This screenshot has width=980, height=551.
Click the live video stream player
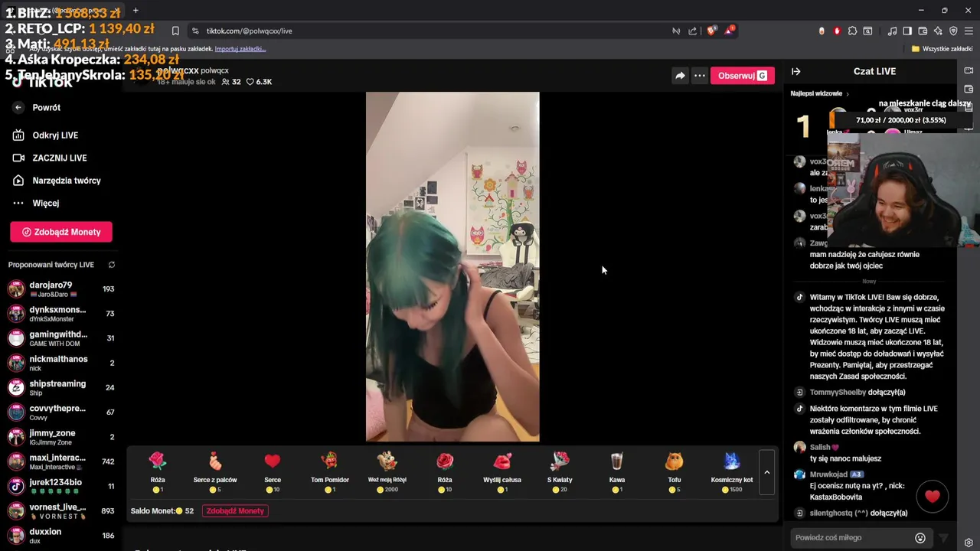click(452, 266)
